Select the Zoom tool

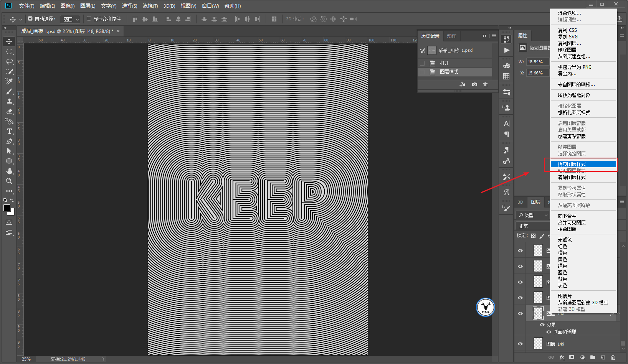point(9,181)
